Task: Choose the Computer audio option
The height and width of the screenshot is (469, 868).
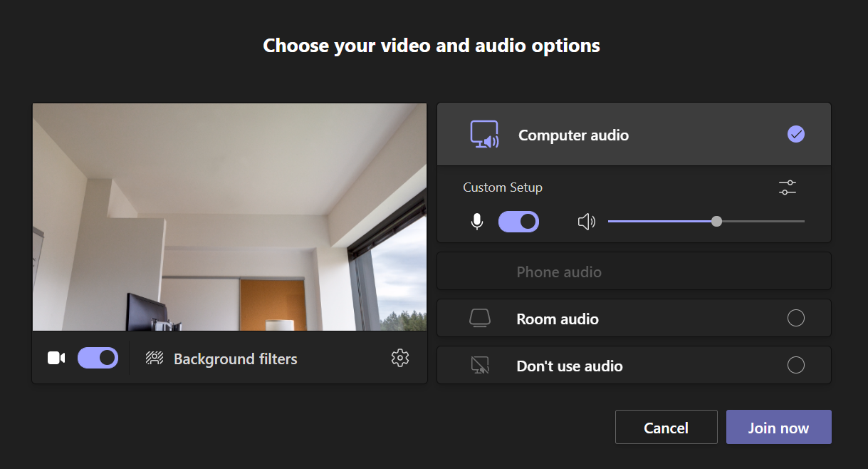Action: pos(573,135)
